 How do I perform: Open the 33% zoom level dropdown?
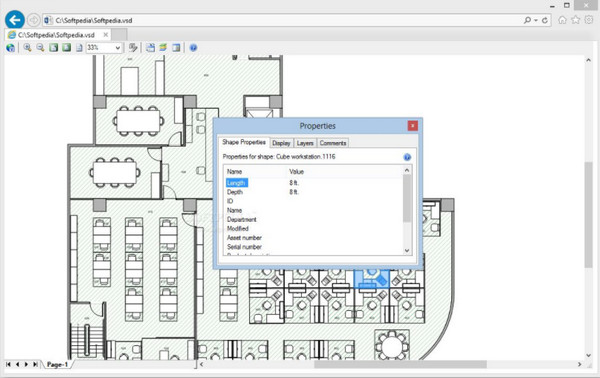104,48
